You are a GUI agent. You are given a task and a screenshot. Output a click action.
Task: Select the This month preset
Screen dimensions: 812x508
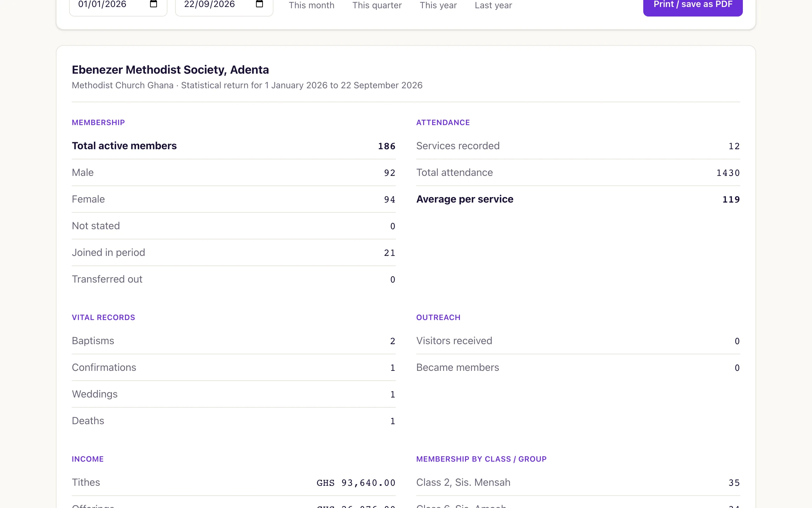311,5
